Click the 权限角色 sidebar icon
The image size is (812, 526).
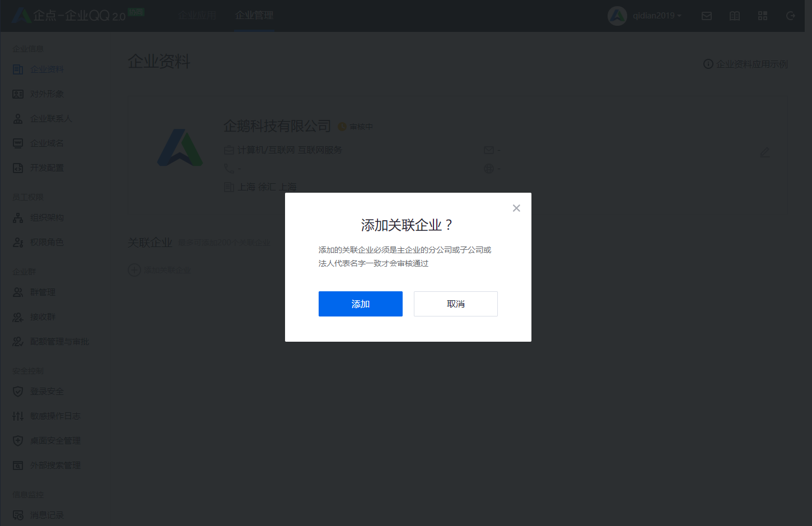(x=18, y=243)
